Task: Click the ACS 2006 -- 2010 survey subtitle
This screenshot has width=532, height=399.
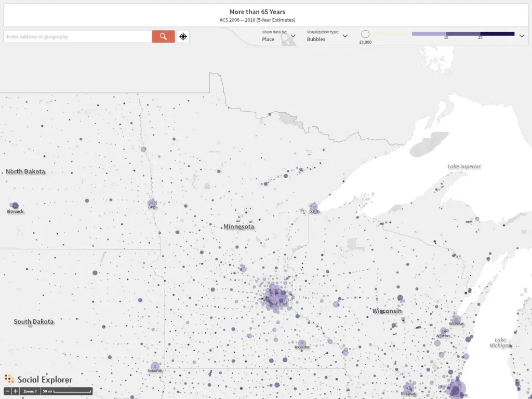Action: click(x=257, y=20)
